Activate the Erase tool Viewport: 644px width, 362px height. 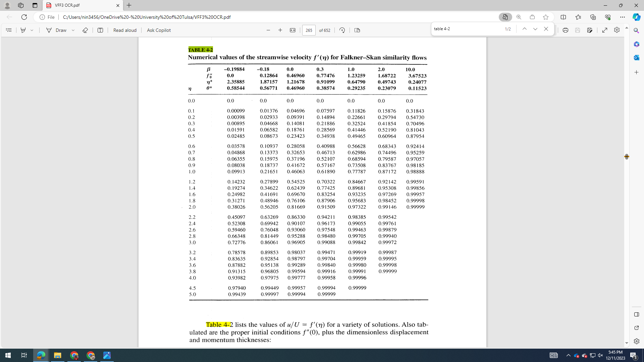coord(85,30)
